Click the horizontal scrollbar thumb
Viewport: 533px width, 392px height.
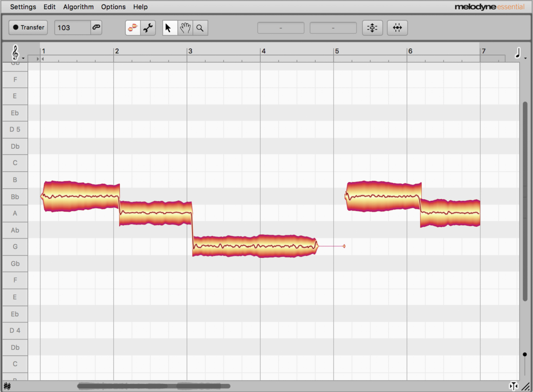click(154, 386)
